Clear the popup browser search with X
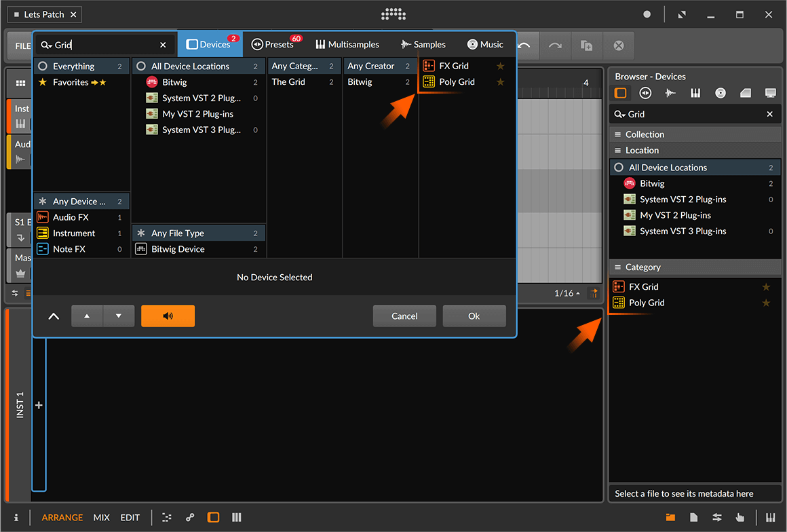The height and width of the screenshot is (532, 787). point(163,45)
